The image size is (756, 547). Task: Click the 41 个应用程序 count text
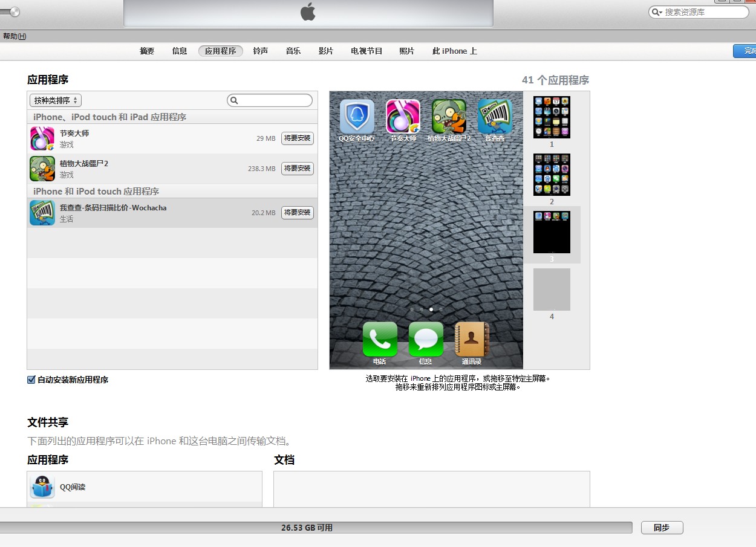[x=555, y=80]
